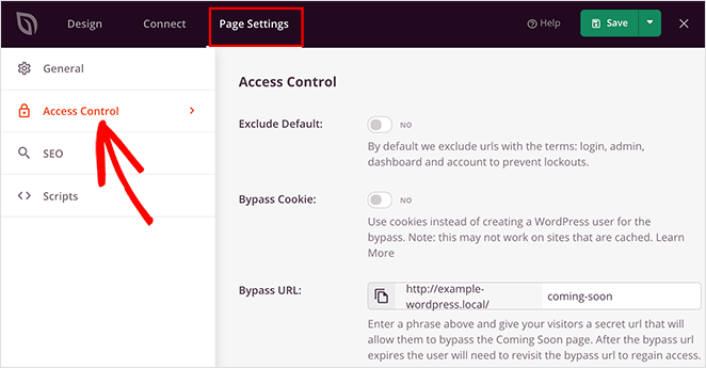Expand Access Control chevron arrow

pos(192,110)
